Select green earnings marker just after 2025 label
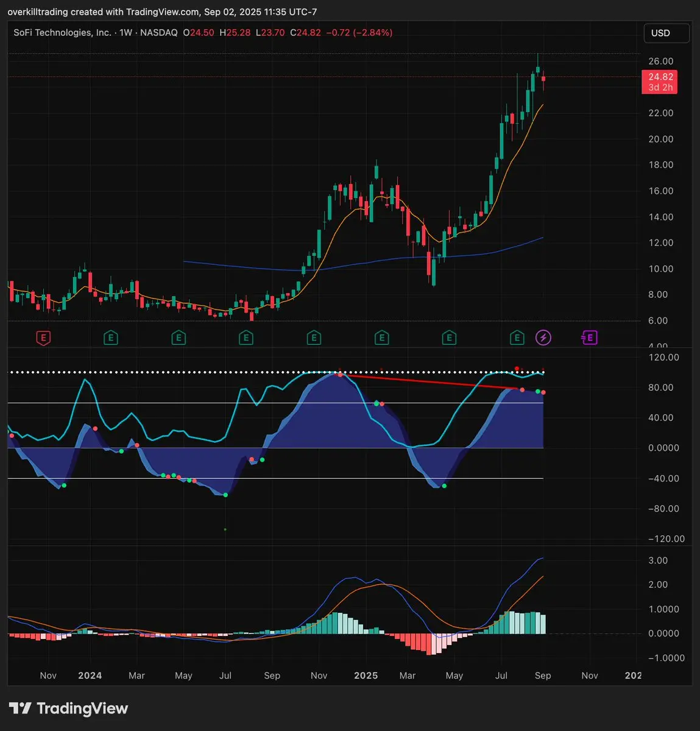Screen dimensions: 700x731 click(x=381, y=337)
